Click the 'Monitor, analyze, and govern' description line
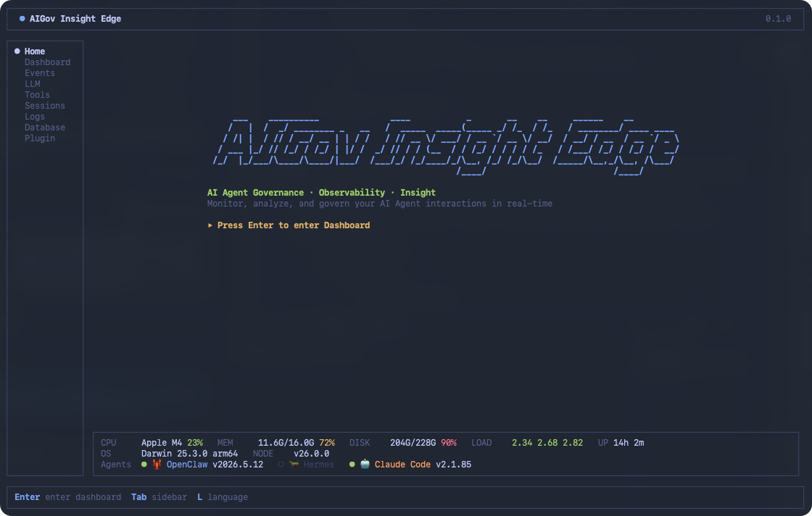This screenshot has width=812, height=516. click(x=380, y=204)
